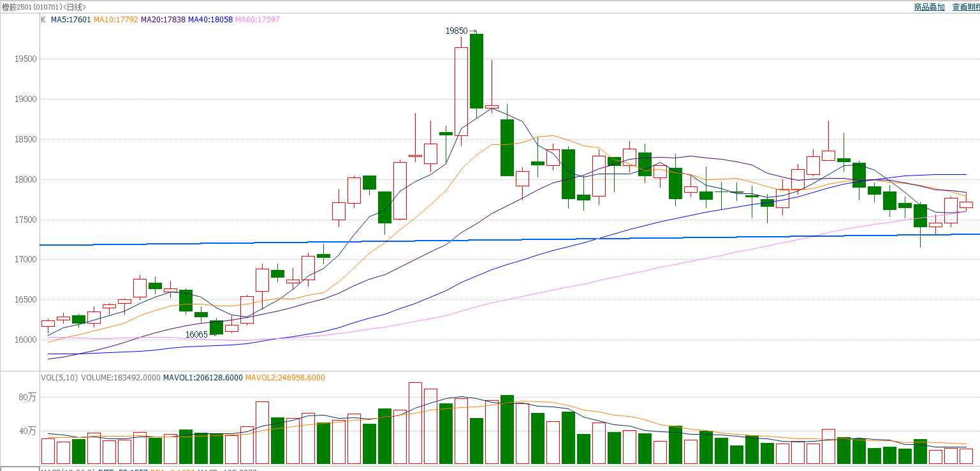980x471 pixels.
Task: Click the 橡胶2501(010701)<日线> chart title
Action: (43, 7)
